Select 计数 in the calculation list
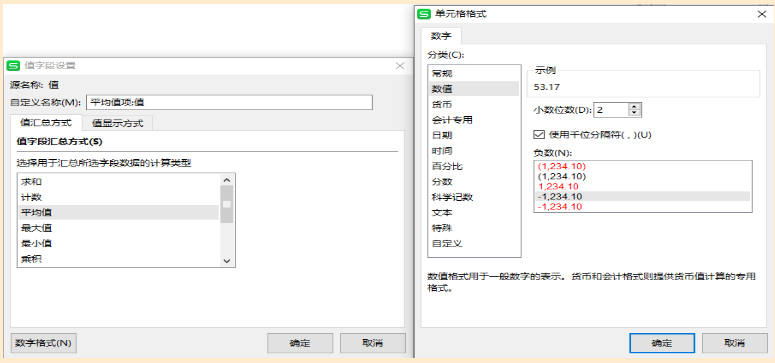This screenshot has height=363, width=775. tap(118, 197)
